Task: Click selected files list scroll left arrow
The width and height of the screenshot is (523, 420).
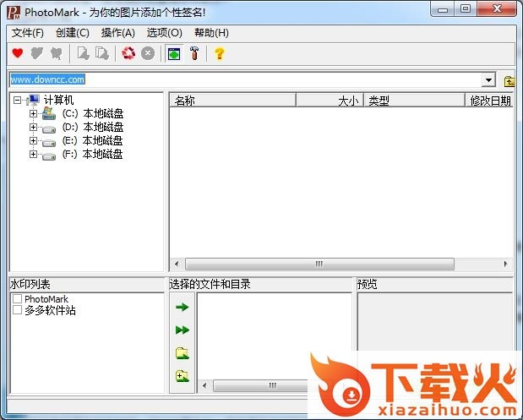Action: [x=204, y=385]
